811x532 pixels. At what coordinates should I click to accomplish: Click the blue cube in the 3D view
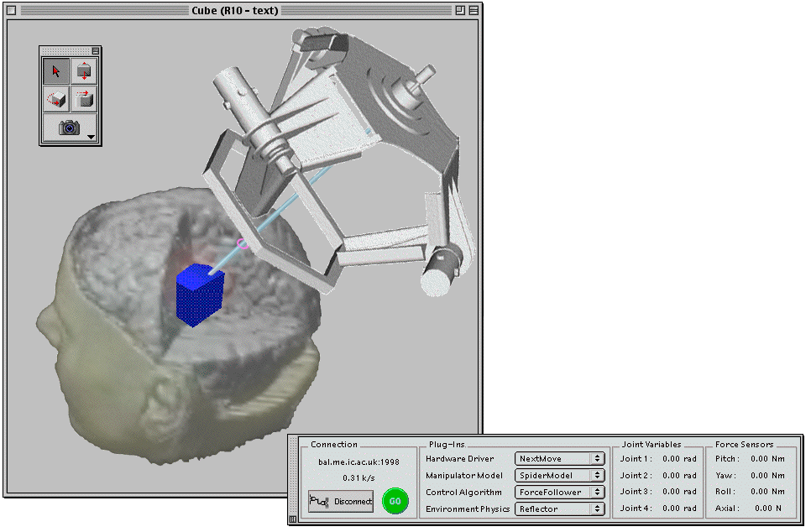click(x=199, y=297)
